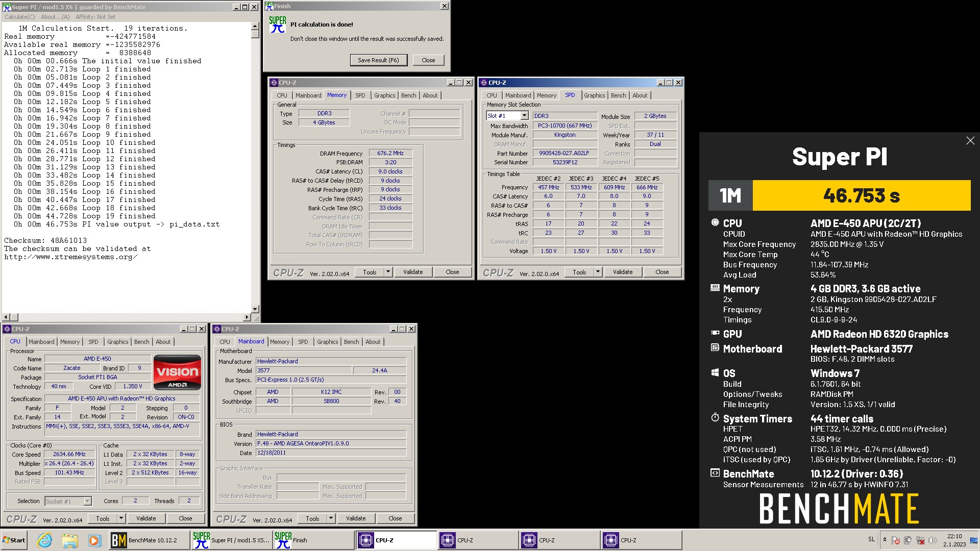This screenshot has height=551, width=980.
Task: Click Hewlett-Packard manufacturer field in Mainboard tab
Action: pyautogui.click(x=331, y=361)
